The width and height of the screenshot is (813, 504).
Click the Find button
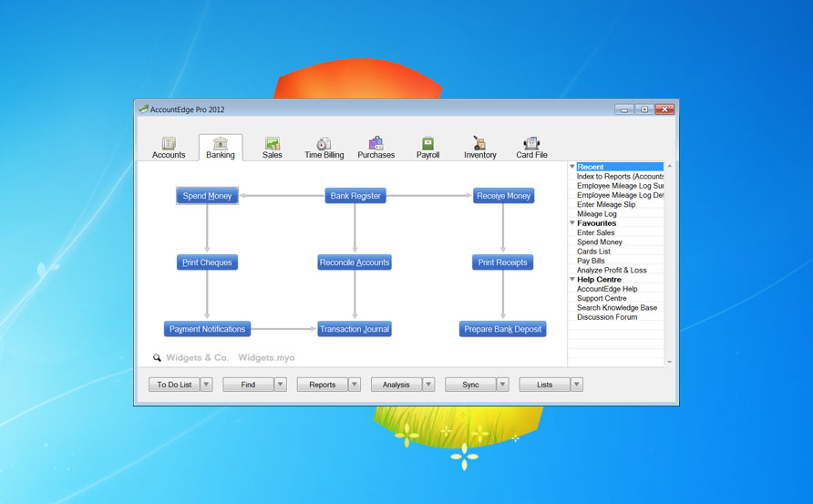248,385
